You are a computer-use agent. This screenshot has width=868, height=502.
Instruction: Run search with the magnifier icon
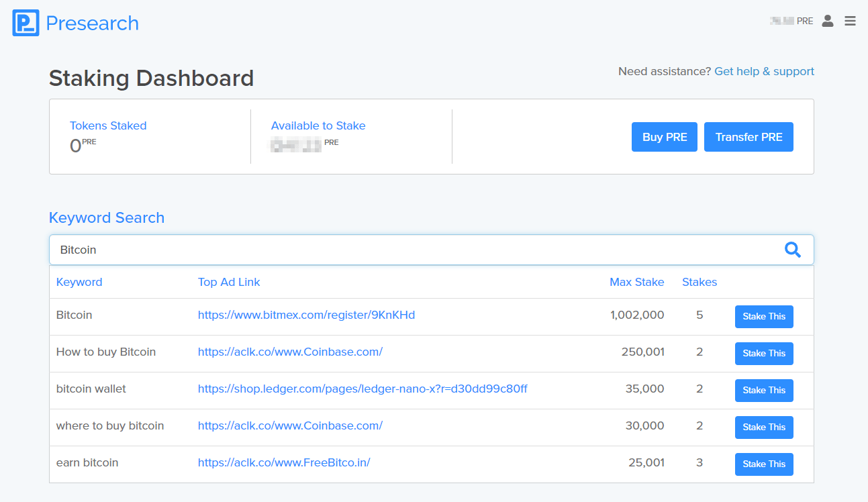tap(793, 250)
